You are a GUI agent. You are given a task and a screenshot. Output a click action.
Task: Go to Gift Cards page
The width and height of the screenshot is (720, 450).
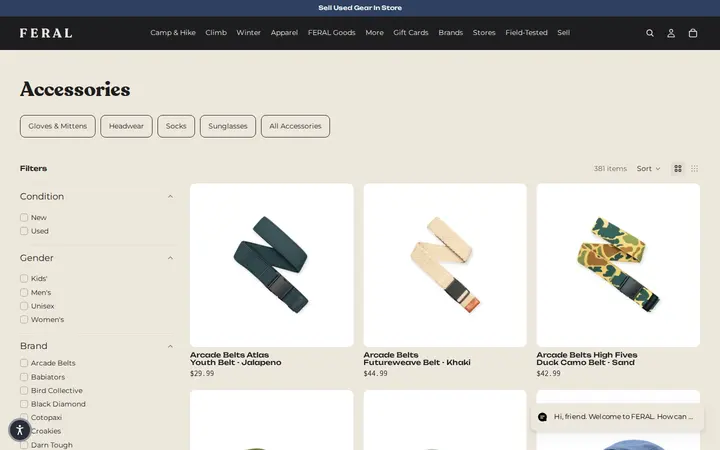pos(411,33)
